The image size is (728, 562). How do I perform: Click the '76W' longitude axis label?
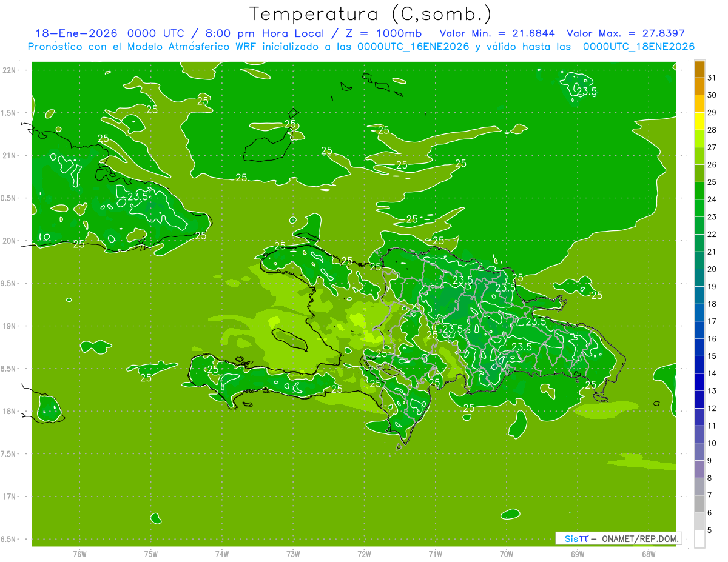pos(79,554)
